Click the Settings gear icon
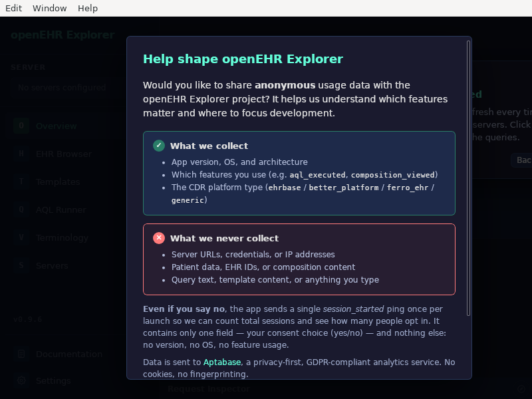Screen dimensions: 532x399 (21, 380)
